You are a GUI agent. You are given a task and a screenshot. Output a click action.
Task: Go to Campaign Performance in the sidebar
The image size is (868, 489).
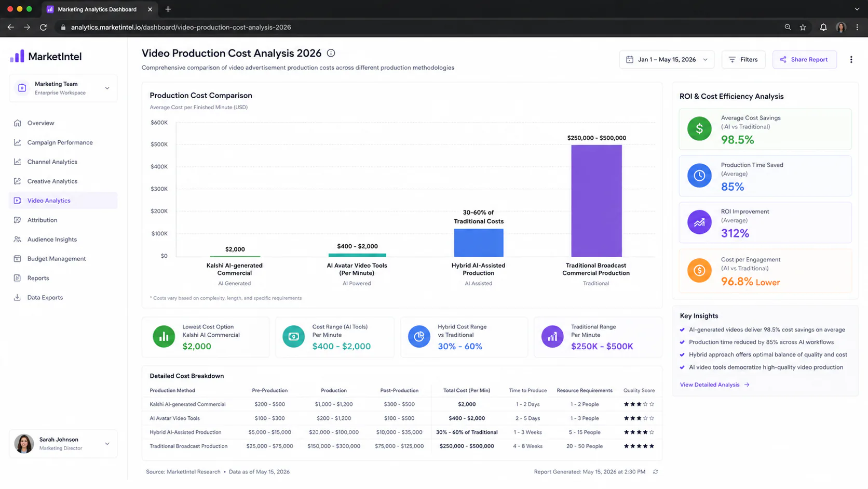coord(63,142)
